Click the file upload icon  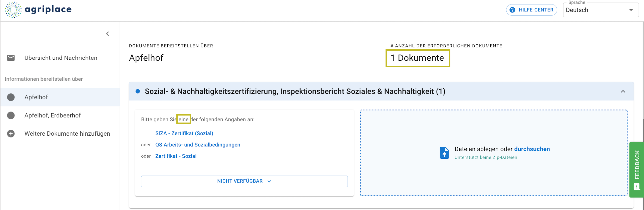click(444, 153)
